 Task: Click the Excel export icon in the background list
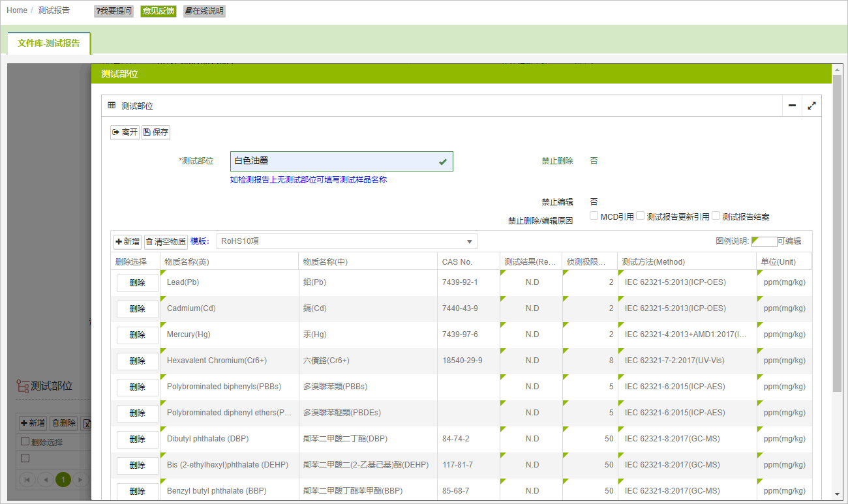[85, 423]
